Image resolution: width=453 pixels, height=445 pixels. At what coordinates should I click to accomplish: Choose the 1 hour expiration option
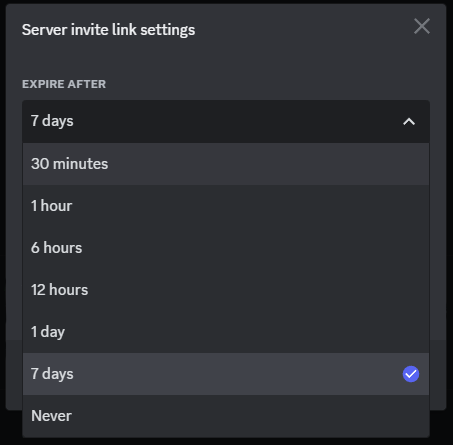[226, 206]
